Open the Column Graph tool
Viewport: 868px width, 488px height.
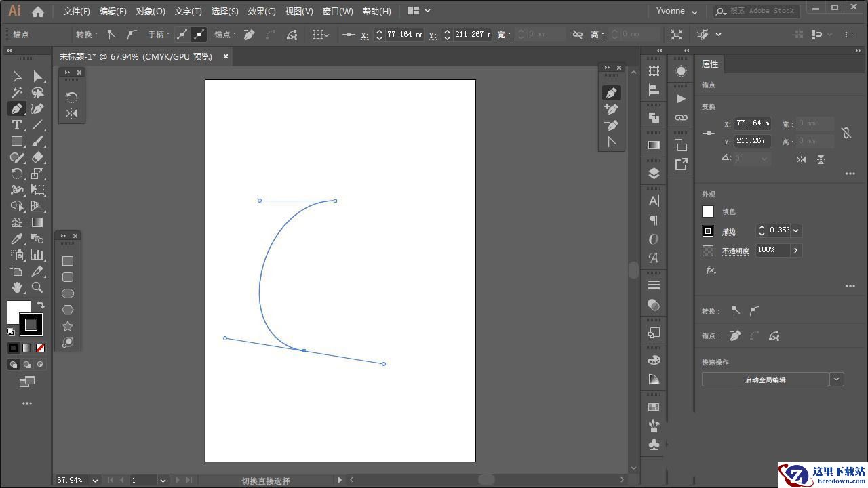(38, 255)
